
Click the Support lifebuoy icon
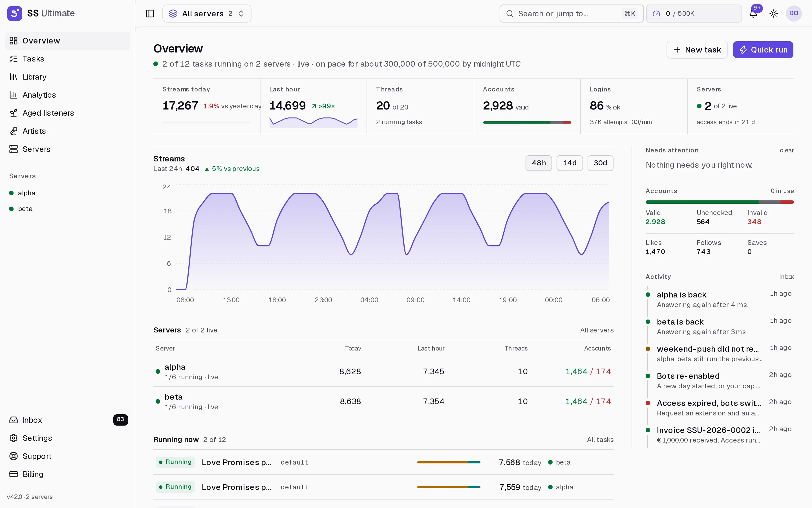[x=14, y=456]
